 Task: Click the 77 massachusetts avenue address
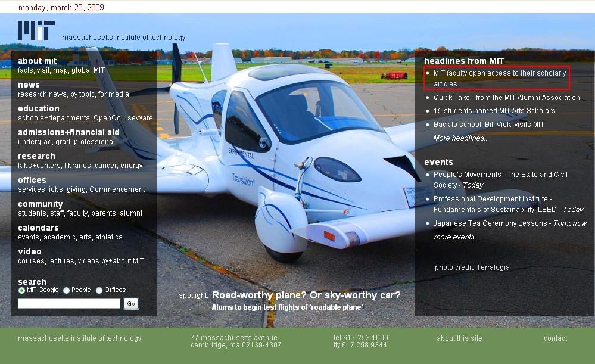234,337
